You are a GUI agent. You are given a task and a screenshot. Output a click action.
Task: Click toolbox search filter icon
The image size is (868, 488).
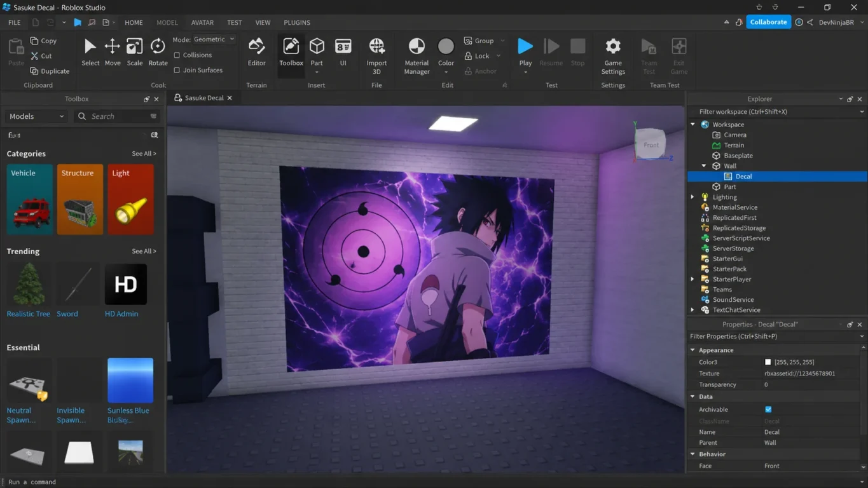point(153,116)
